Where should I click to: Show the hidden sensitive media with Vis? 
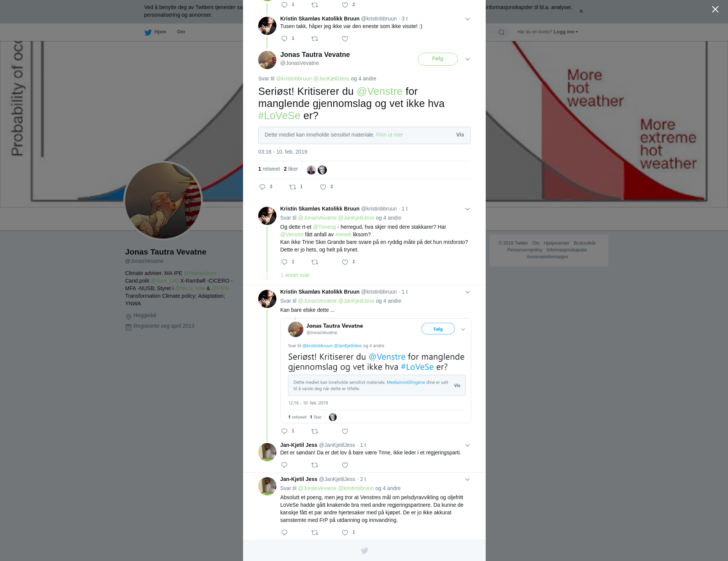(x=460, y=135)
